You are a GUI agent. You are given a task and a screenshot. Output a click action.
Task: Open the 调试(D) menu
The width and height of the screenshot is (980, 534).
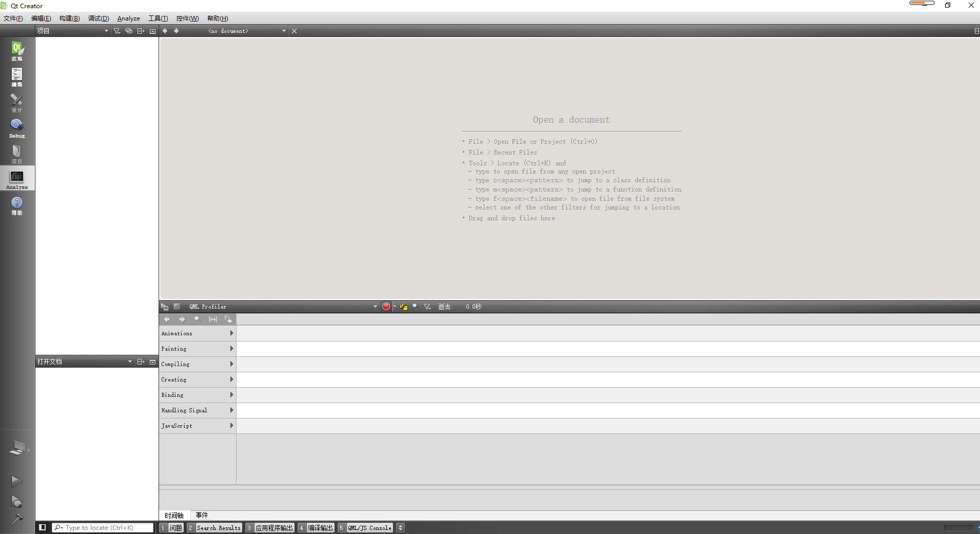(99, 18)
